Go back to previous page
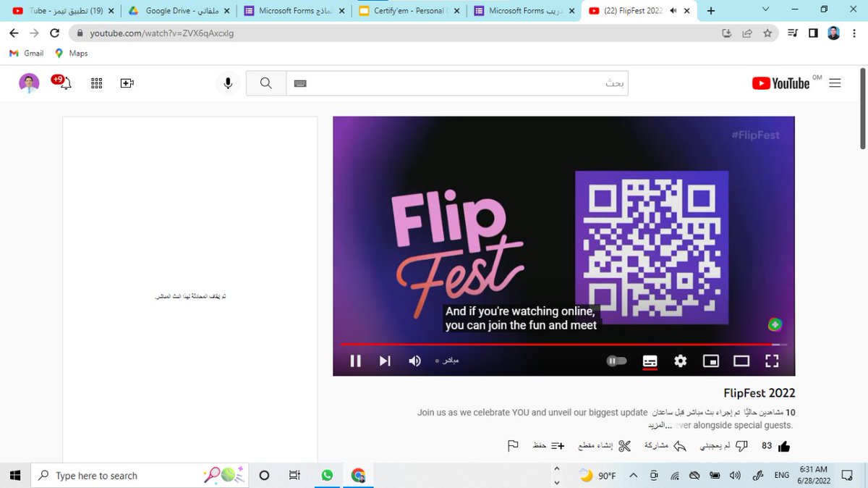 click(x=14, y=33)
